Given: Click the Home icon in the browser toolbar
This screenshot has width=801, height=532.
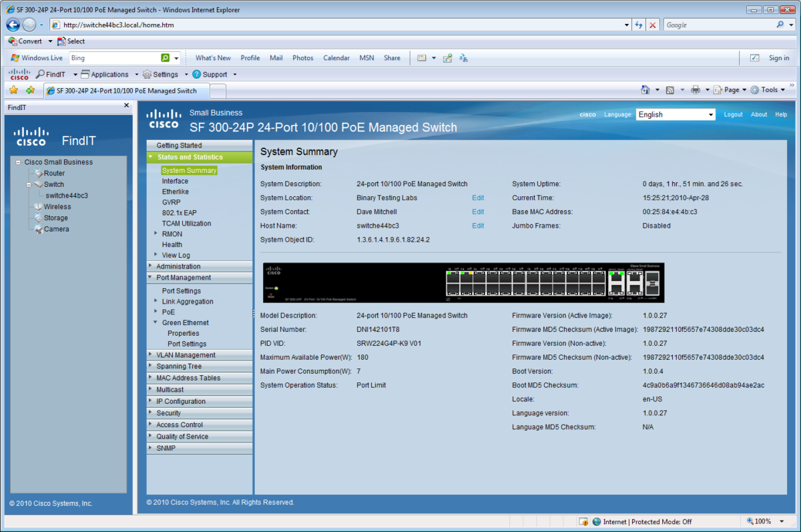Looking at the screenshot, I should coord(645,89).
